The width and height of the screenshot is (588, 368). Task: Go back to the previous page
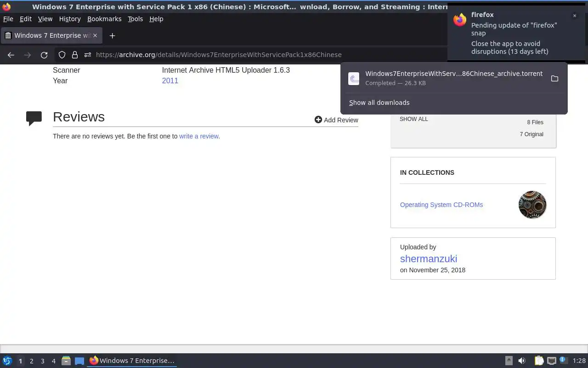point(11,55)
